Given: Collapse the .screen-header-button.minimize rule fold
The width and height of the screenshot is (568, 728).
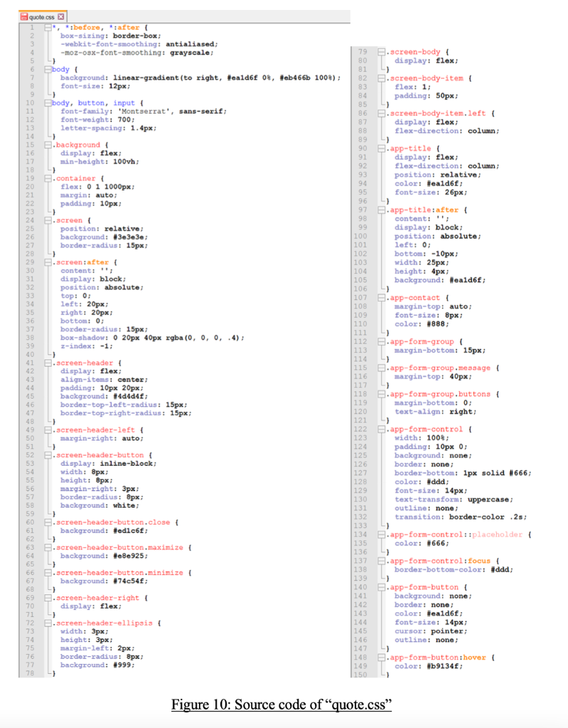Looking at the screenshot, I should click(x=48, y=572).
